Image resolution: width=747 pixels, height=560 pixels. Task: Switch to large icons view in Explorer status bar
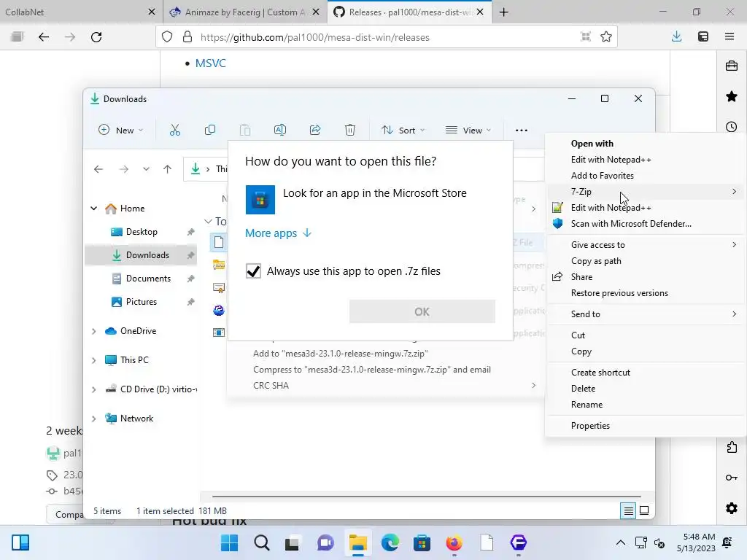pos(644,511)
